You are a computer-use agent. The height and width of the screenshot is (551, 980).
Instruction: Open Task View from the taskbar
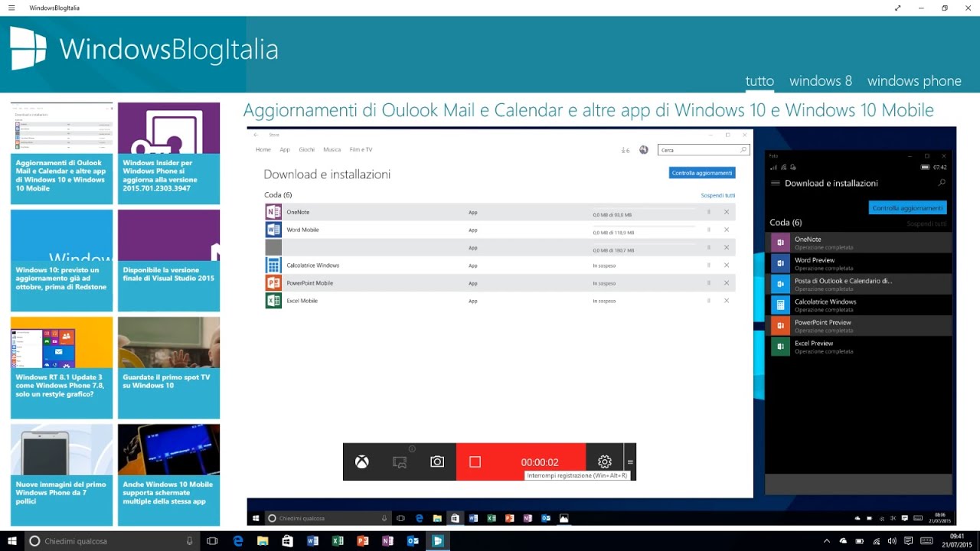(x=212, y=541)
